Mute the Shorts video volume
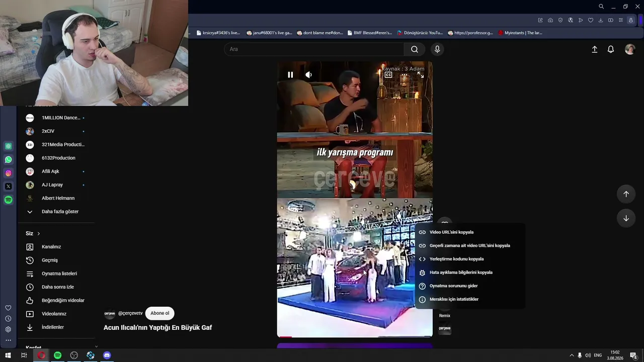Image resolution: width=644 pixels, height=362 pixels. (x=308, y=75)
